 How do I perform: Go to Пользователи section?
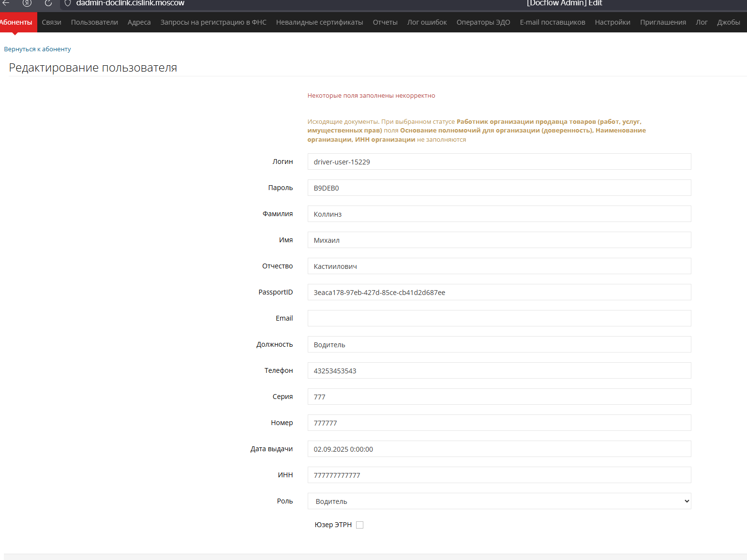tap(94, 22)
